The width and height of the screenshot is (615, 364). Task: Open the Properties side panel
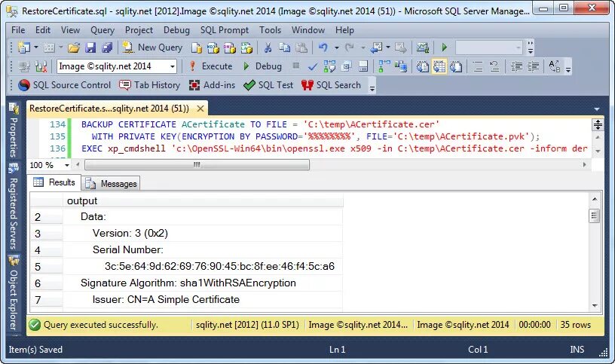coord(14,130)
